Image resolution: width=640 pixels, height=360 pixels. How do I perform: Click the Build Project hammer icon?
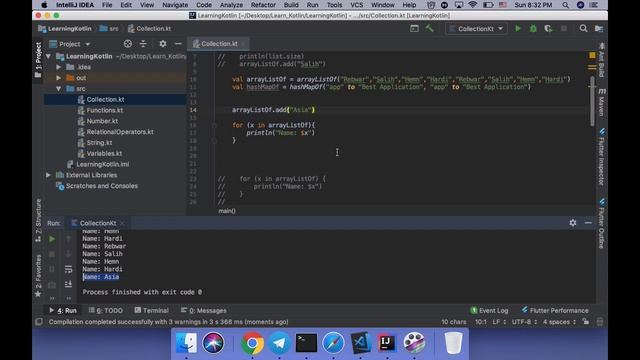coord(429,28)
